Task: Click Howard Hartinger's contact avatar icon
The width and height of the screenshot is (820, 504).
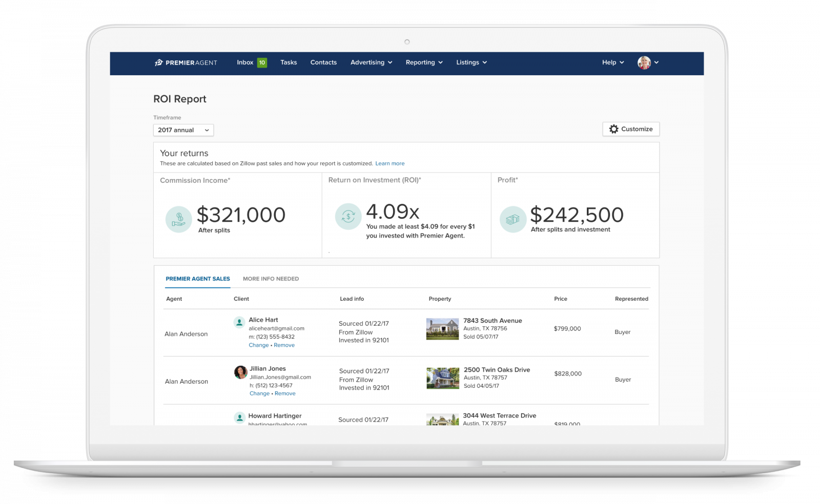Action: click(239, 417)
